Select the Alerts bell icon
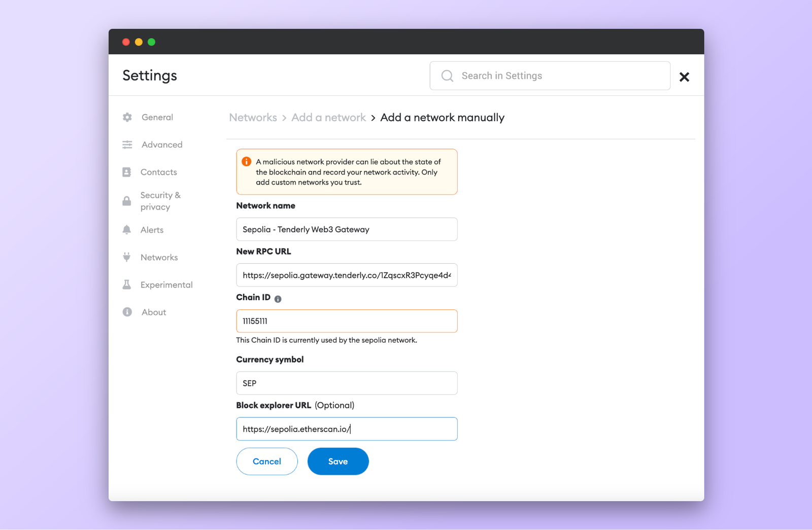Screen dimensions: 812x530 click(127, 230)
